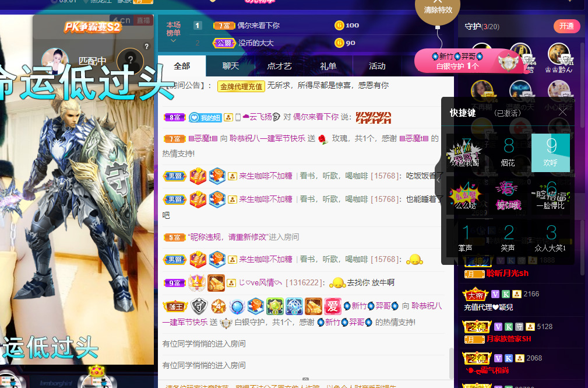Screen dimensions: 588x388
Task: Trigger shortcut 3 众人大笑1
Action: point(551,238)
